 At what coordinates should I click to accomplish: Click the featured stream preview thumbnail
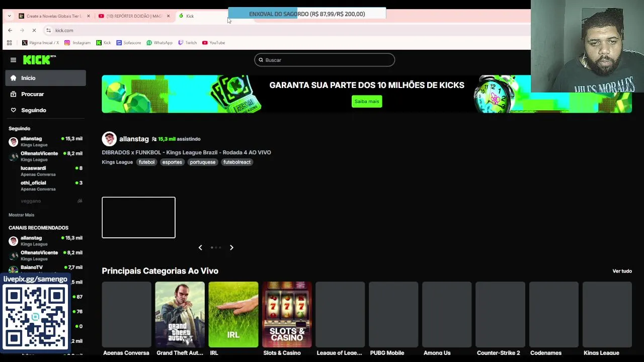pos(138,217)
